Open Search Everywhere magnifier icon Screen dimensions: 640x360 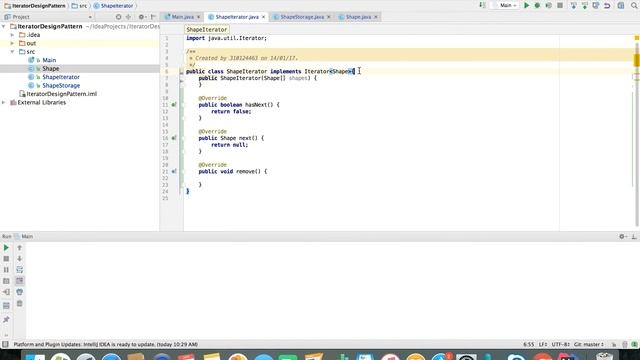point(634,5)
